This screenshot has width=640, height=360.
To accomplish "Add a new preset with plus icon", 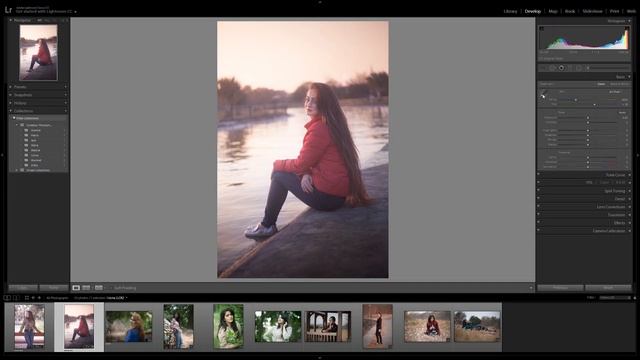I will coord(65,87).
